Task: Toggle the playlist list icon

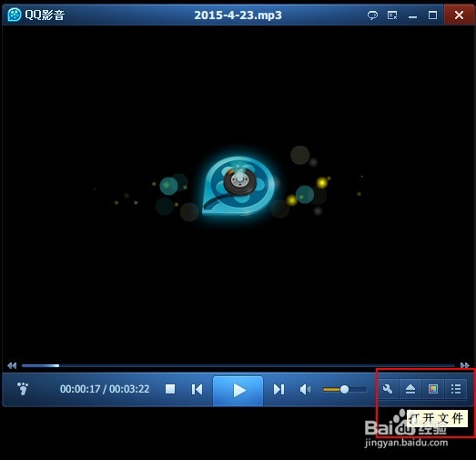Action: pyautogui.click(x=456, y=389)
